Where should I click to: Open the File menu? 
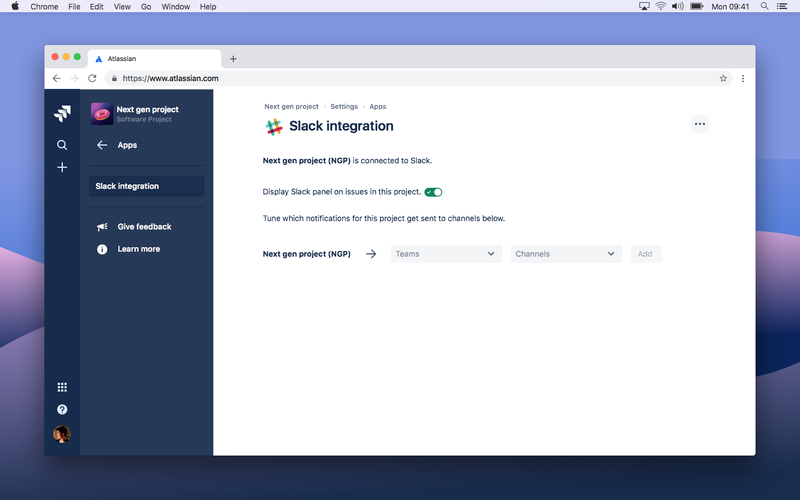click(x=74, y=7)
